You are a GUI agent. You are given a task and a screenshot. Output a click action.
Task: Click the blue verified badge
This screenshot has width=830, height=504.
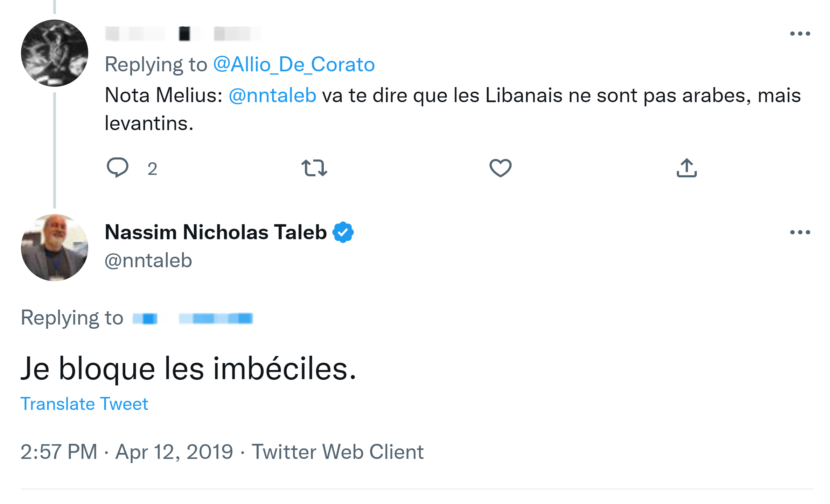343,232
